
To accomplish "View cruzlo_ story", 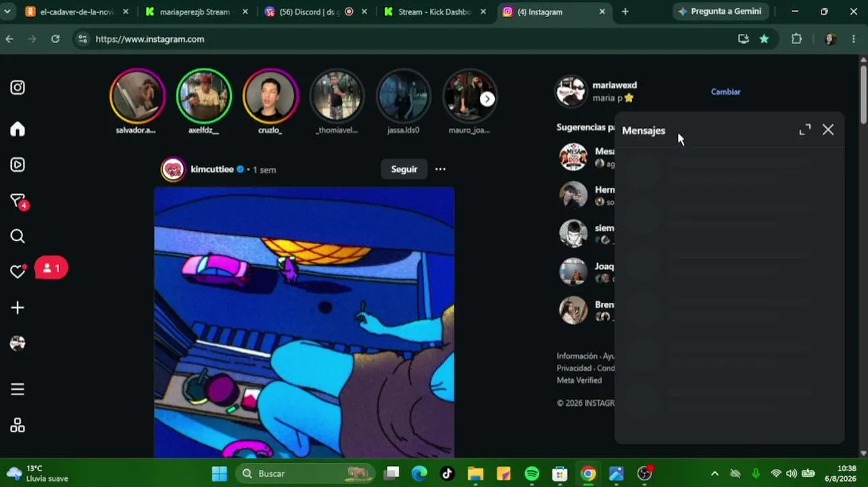I will point(270,96).
